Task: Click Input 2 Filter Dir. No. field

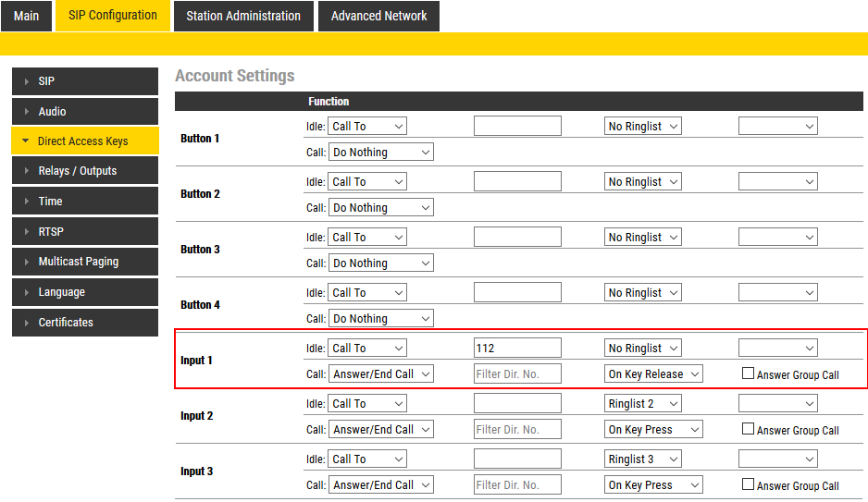Action: 517,430
